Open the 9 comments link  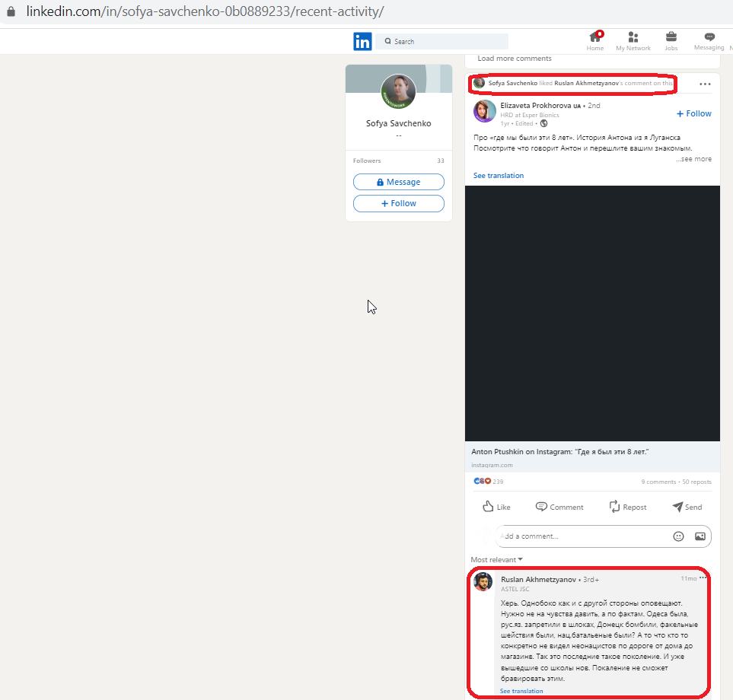pos(658,482)
